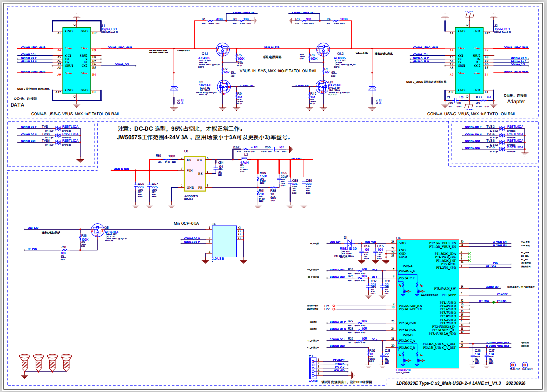Click the '20230926' date in title block
Screen dimensions: 547x392
(516, 383)
